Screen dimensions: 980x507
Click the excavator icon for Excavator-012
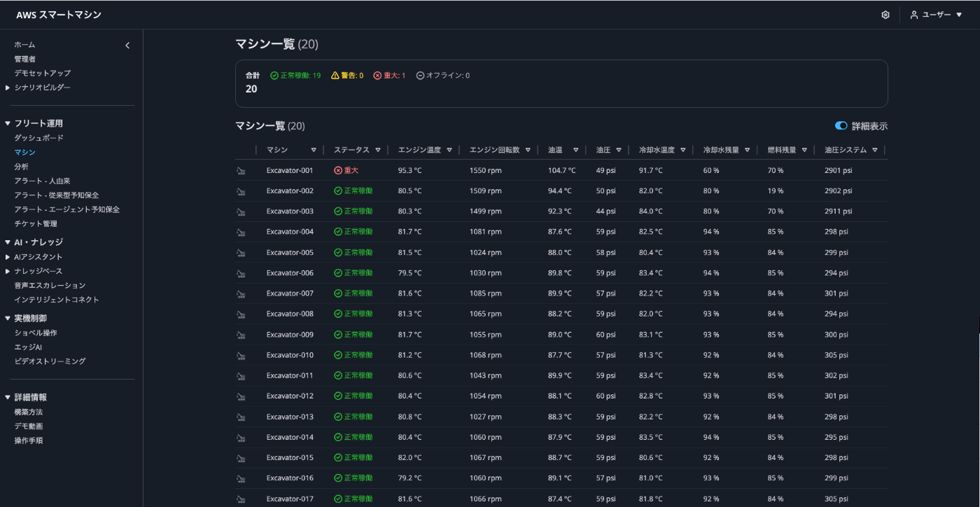[x=241, y=396]
